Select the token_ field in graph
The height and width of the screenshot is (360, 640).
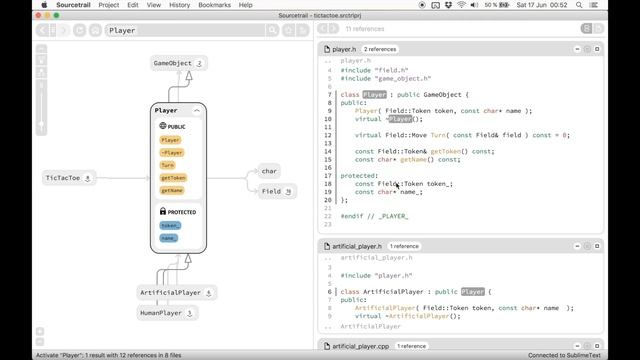point(170,226)
